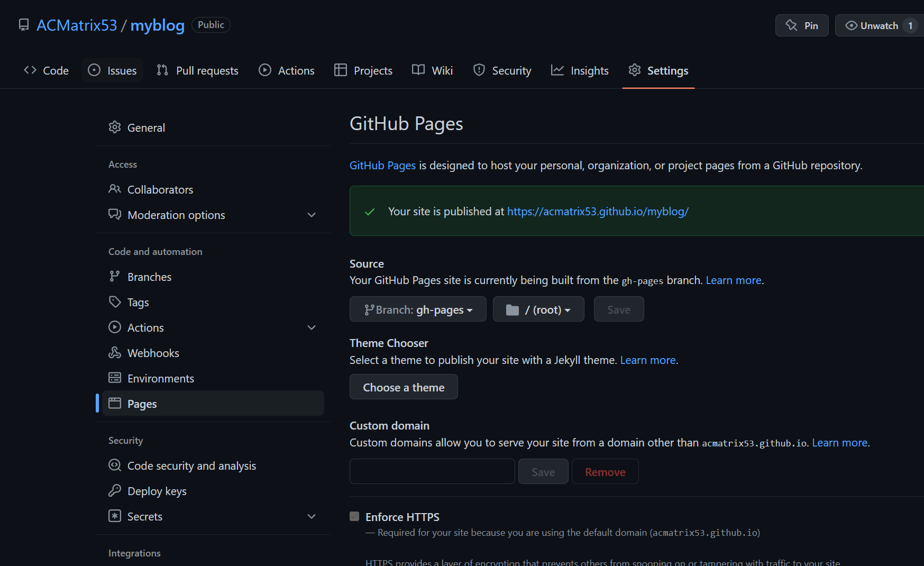
Task: Click the Projects table icon
Action: point(341,70)
